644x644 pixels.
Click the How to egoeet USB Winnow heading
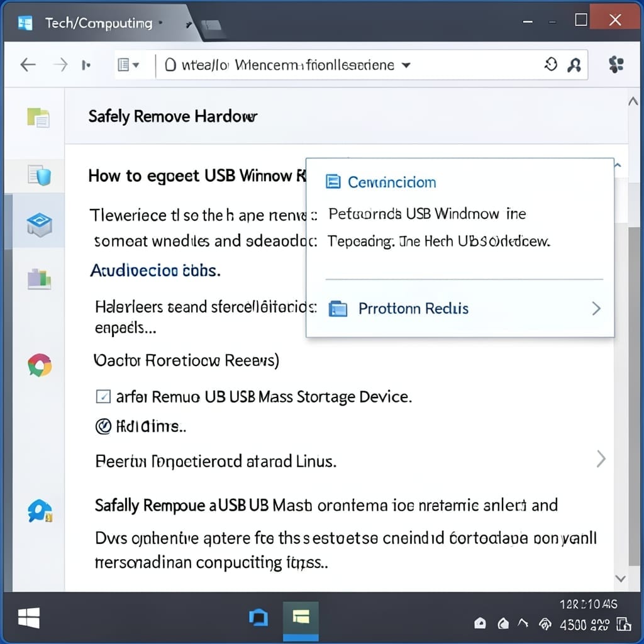[197, 176]
